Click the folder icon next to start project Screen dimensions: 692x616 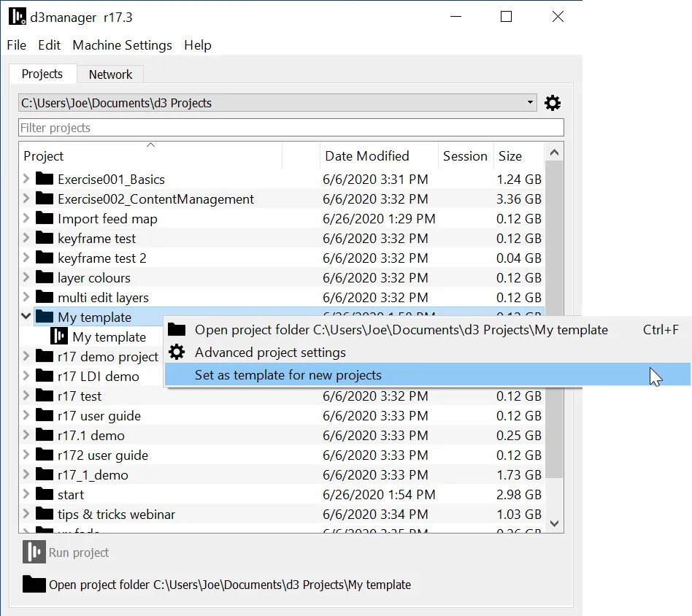point(45,494)
